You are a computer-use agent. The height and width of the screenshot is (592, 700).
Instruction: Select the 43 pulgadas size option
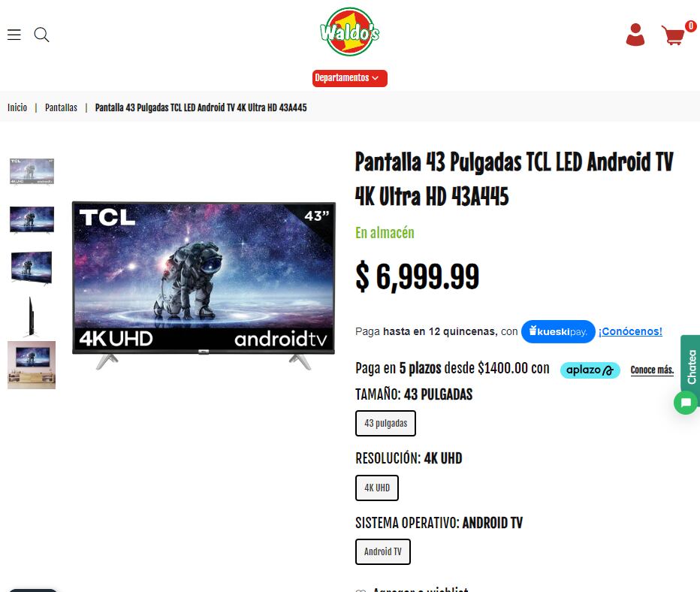coord(386,423)
